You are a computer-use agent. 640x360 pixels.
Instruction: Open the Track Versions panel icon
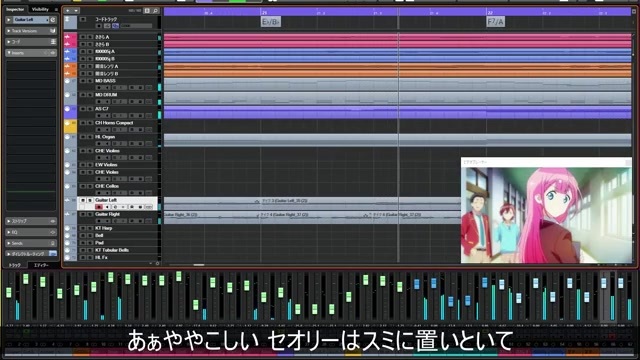click(53, 31)
